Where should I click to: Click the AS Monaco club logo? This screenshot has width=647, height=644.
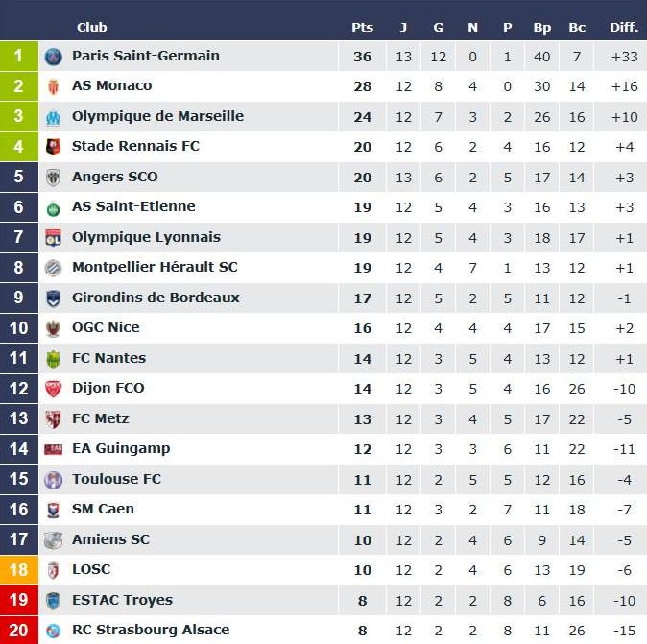coord(54,86)
